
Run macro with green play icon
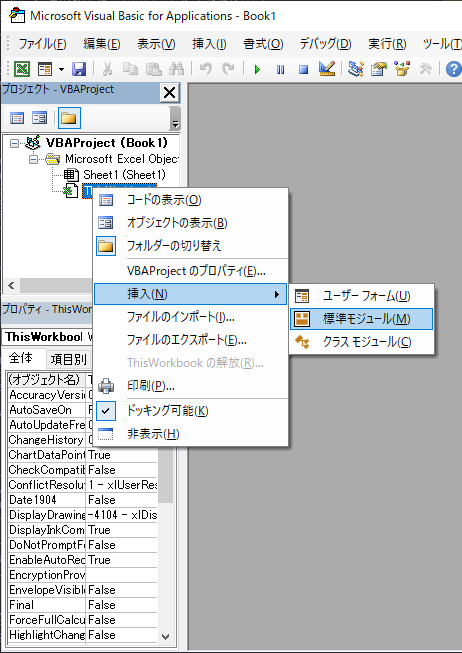click(257, 69)
